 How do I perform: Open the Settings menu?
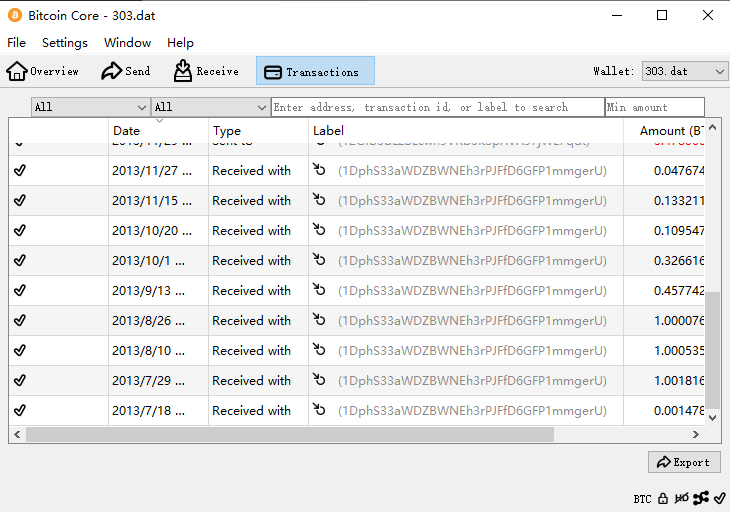65,43
